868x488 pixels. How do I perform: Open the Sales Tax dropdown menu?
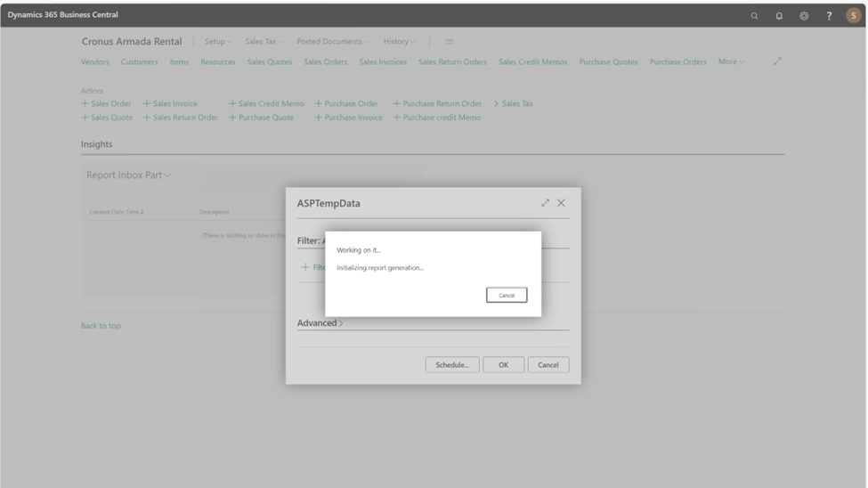tap(264, 42)
